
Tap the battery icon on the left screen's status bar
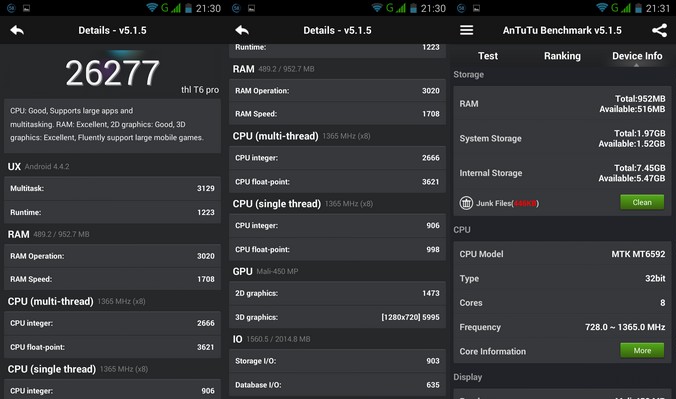pos(188,8)
